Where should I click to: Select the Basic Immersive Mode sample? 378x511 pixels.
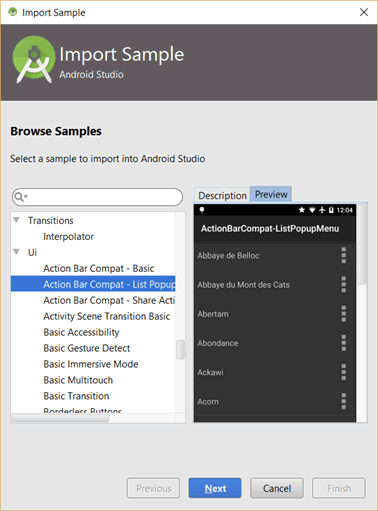[x=91, y=364]
